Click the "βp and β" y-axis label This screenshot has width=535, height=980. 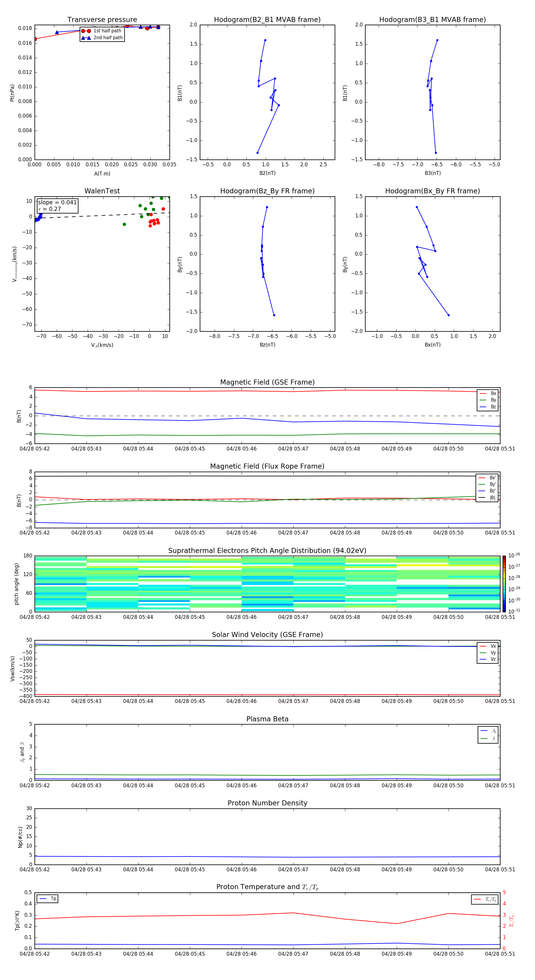[22, 752]
